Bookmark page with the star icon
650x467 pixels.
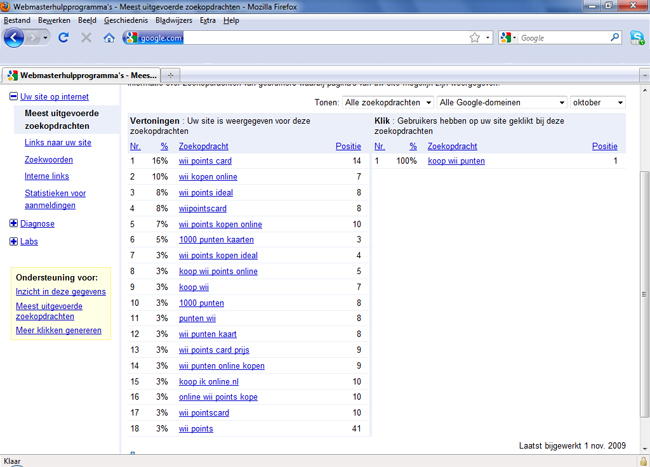pos(475,38)
